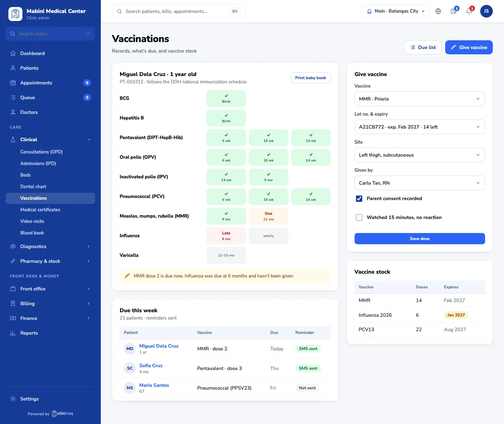This screenshot has height=424, width=504.
Task: Click the Queue list icon
Action: click(x=13, y=97)
